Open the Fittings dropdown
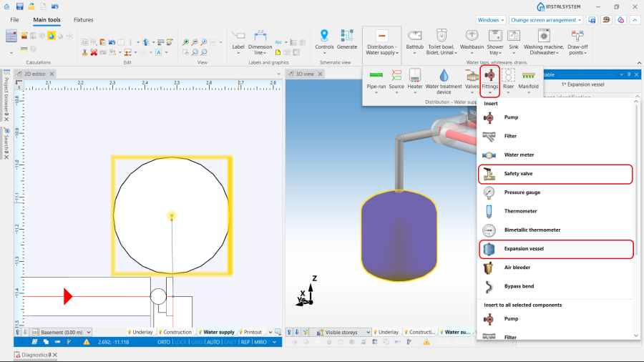The image size is (644, 362). (x=490, y=79)
